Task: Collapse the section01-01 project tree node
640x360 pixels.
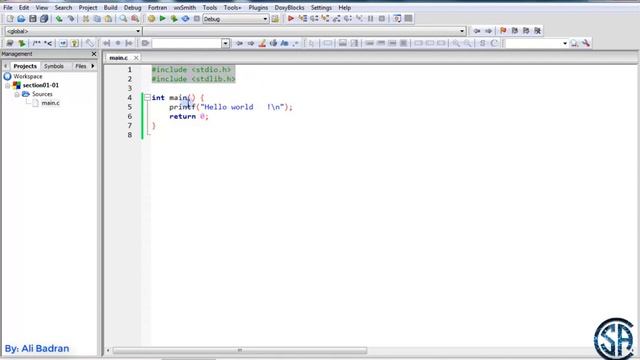Action: [x=7, y=86]
